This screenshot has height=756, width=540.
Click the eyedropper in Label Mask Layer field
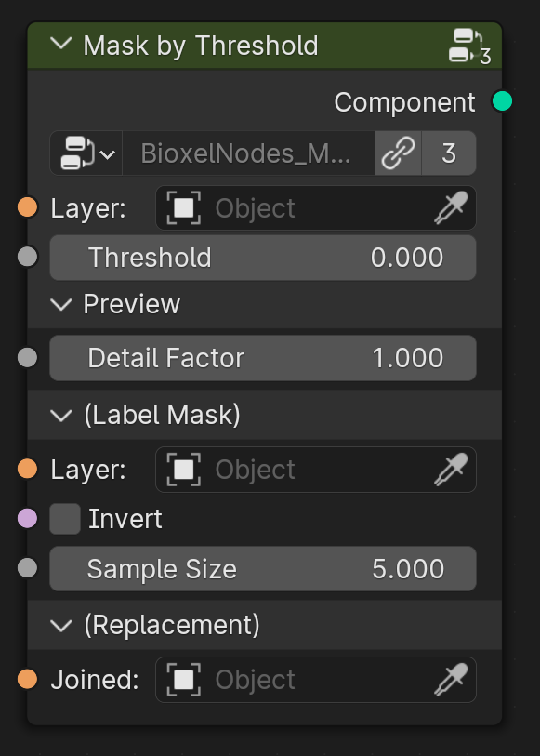click(451, 469)
